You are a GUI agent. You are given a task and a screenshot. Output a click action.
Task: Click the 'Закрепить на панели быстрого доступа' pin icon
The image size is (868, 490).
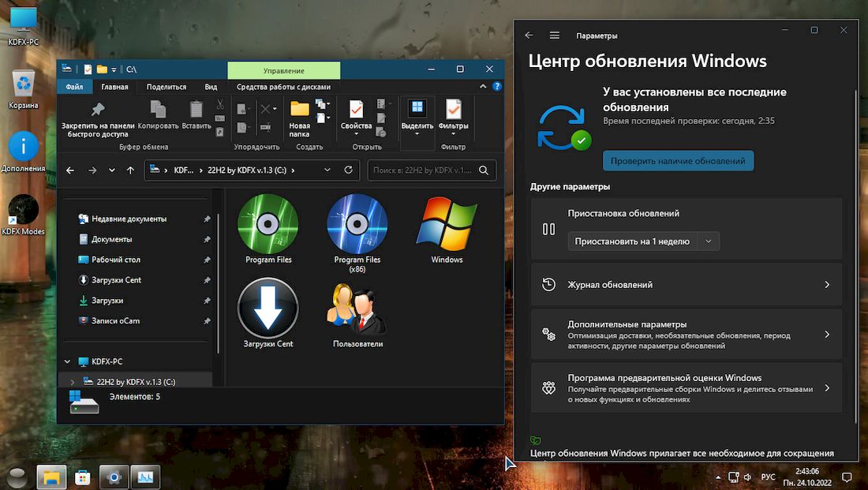pyautogui.click(x=98, y=110)
